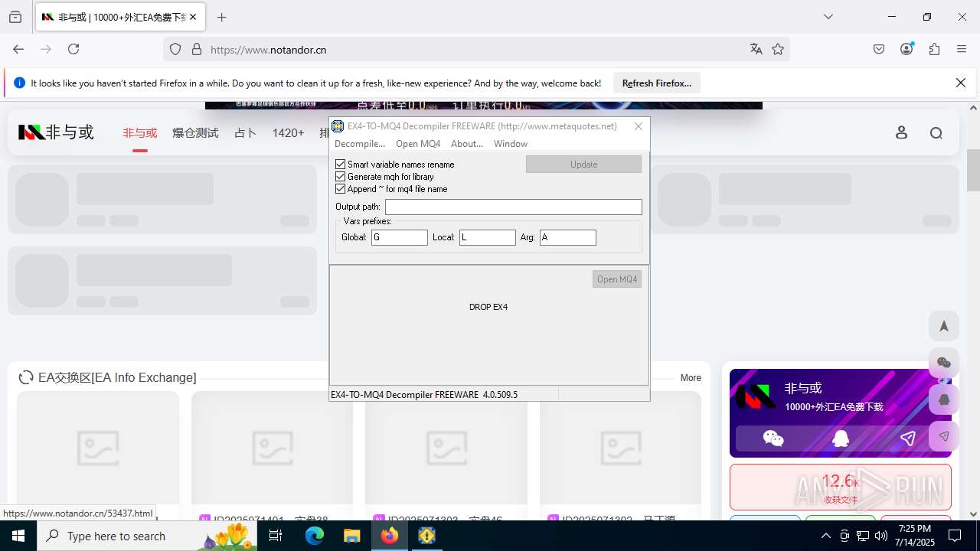The image size is (980, 551).
Task: Click the floating back-to-top arrow button
Action: click(x=944, y=326)
